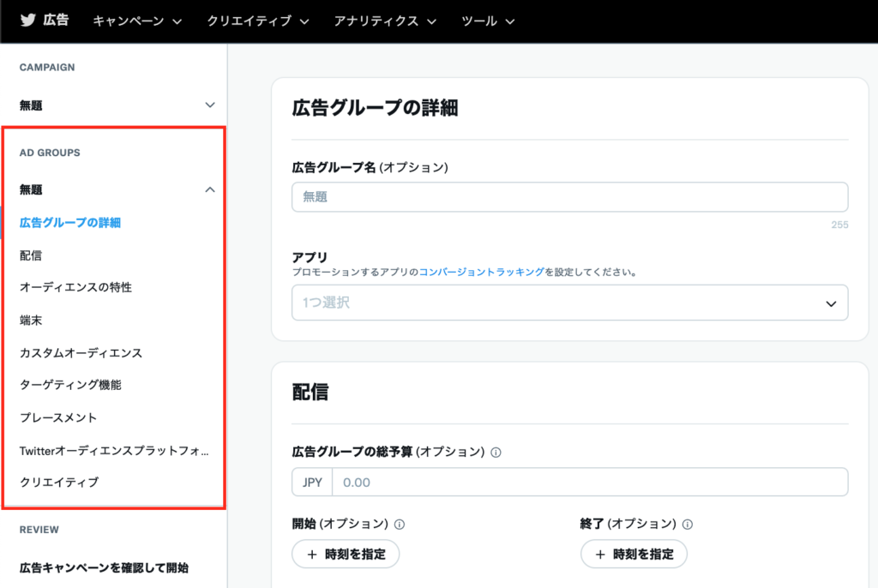Open the アナリティクス menu

point(385,21)
